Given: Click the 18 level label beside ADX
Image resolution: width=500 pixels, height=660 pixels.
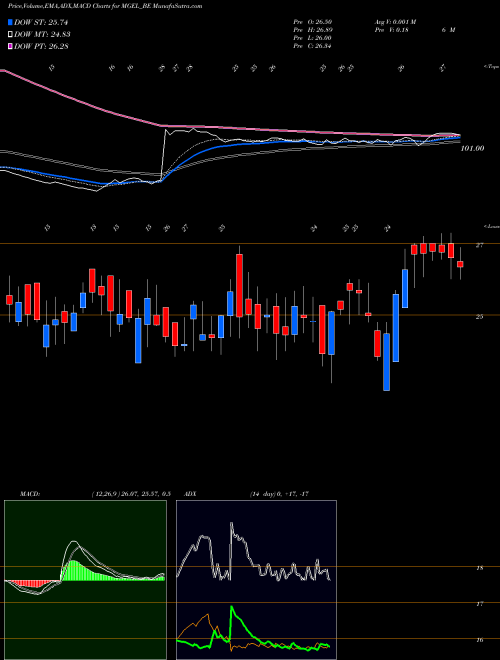Looking at the screenshot, I should pos(479,568).
